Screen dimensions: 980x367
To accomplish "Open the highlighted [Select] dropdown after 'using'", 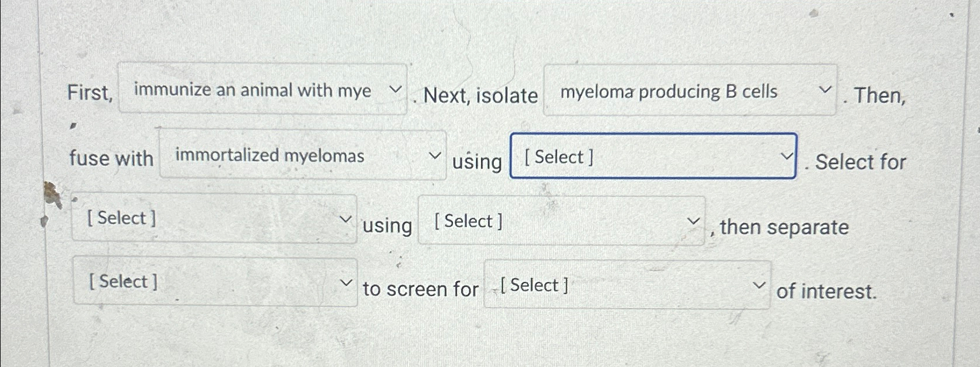I will 652,156.
